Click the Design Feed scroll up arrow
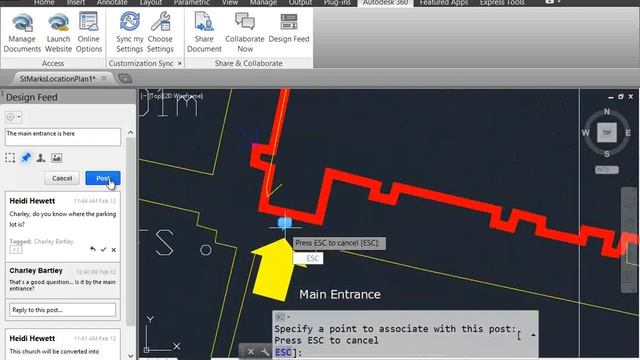Image resolution: width=640 pixels, height=360 pixels. tap(131, 132)
